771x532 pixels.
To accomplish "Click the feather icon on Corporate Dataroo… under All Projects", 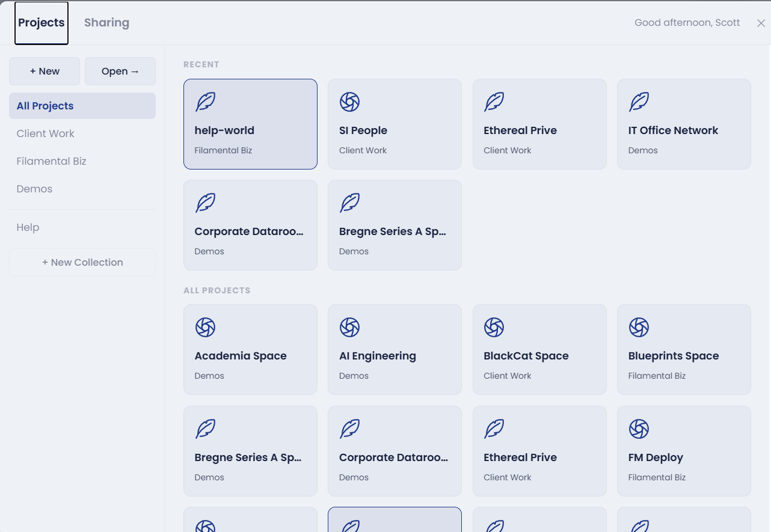I will (x=349, y=429).
